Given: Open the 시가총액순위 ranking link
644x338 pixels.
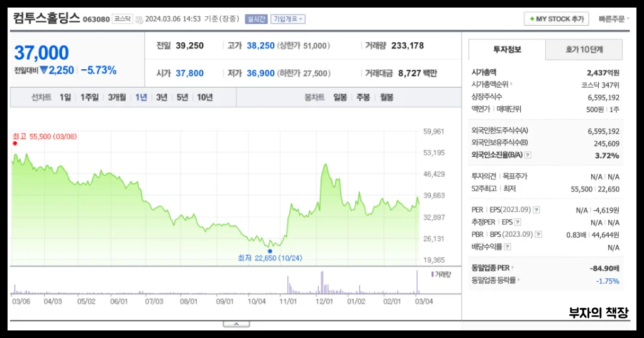Looking at the screenshot, I should (x=492, y=84).
